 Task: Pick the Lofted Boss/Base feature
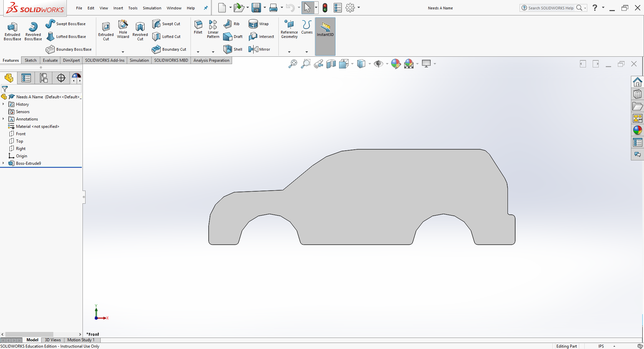tap(66, 37)
